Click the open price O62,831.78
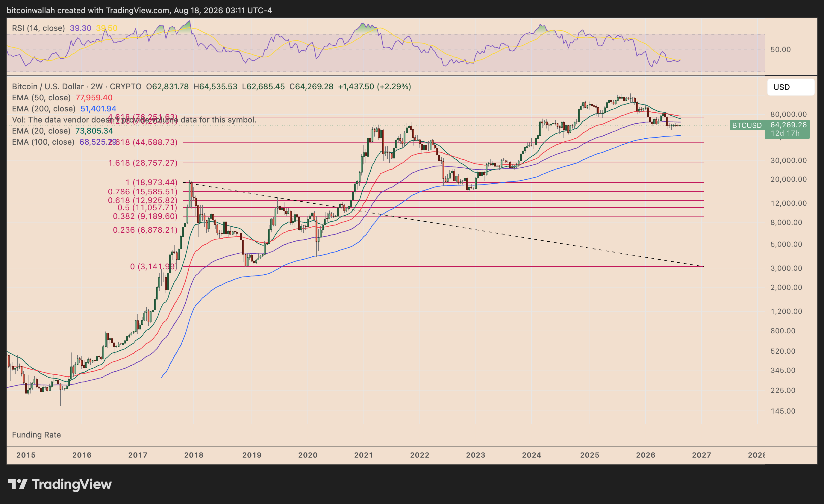The image size is (824, 504). (x=167, y=87)
